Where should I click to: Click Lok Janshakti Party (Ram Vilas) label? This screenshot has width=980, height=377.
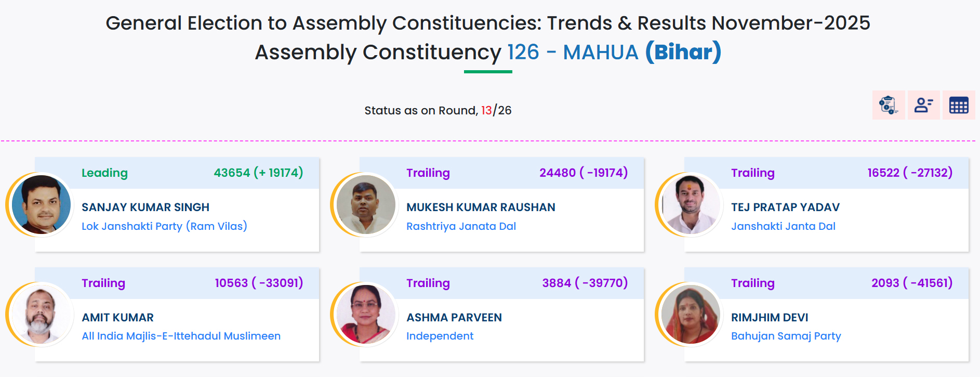164,226
